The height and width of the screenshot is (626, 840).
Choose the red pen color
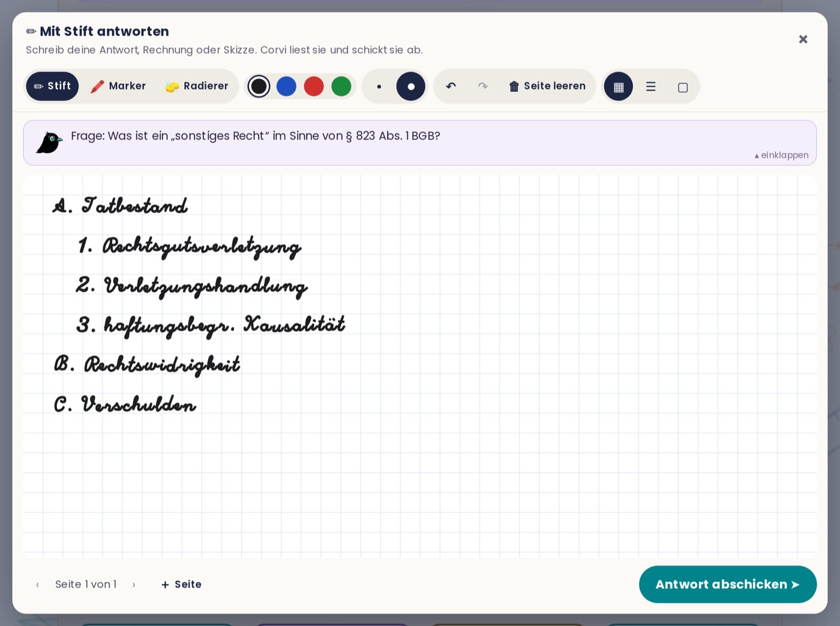coord(314,86)
